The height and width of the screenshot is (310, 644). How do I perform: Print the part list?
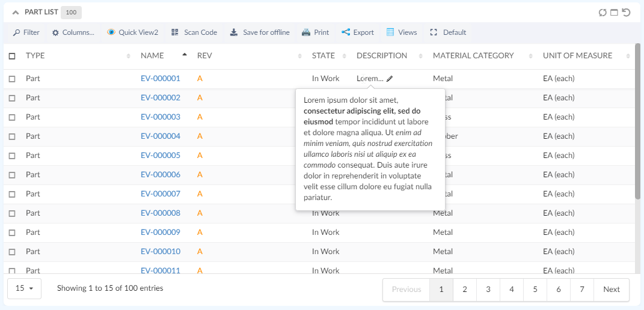[x=315, y=32]
